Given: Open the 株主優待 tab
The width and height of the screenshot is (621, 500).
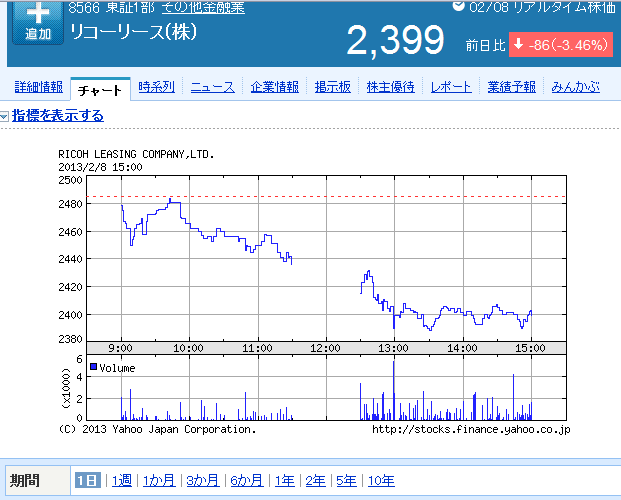Looking at the screenshot, I should pyautogui.click(x=391, y=87).
